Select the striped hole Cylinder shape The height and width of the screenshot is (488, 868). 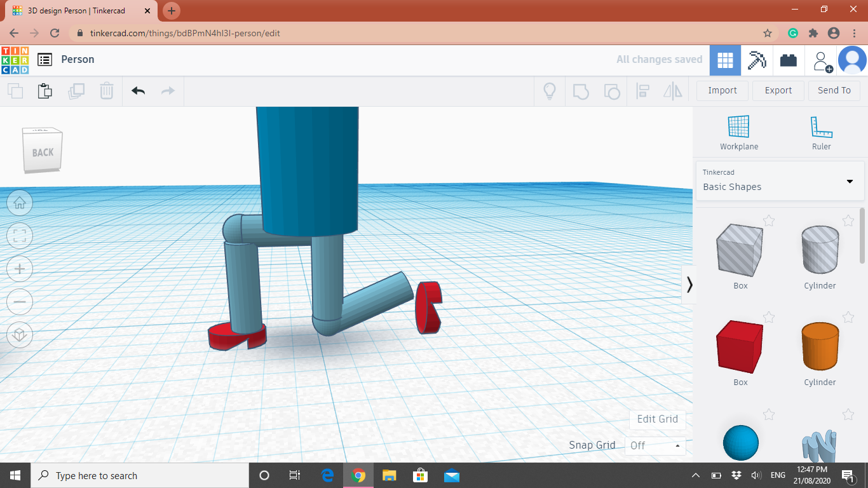[x=820, y=250]
